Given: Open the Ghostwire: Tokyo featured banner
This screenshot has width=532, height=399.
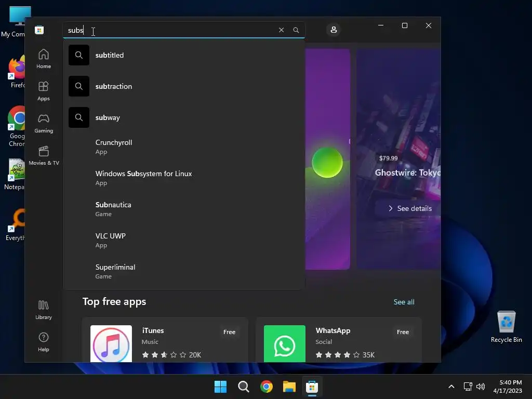Looking at the screenshot, I should 398,159.
